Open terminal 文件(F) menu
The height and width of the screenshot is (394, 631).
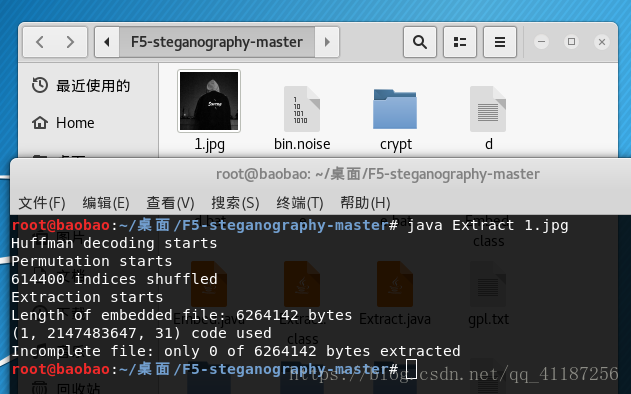(42, 203)
